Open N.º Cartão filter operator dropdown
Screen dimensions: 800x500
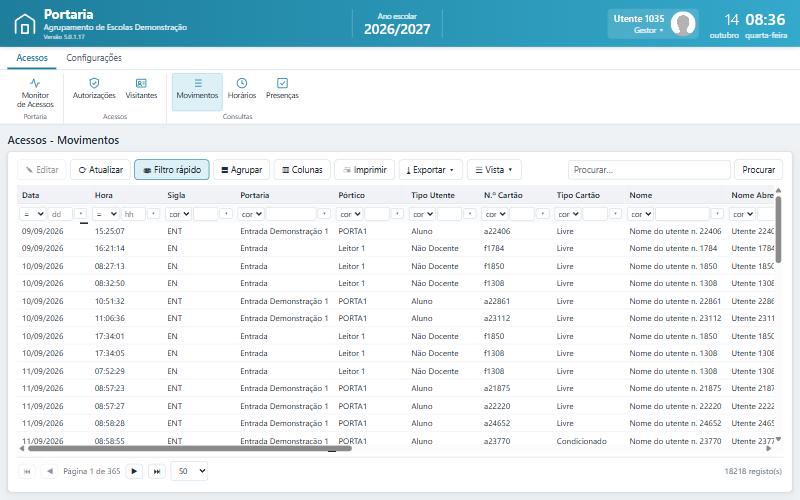(495, 214)
